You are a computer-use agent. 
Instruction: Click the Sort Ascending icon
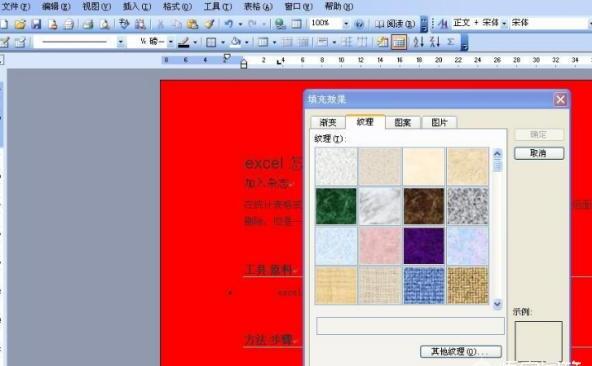[x=418, y=42]
